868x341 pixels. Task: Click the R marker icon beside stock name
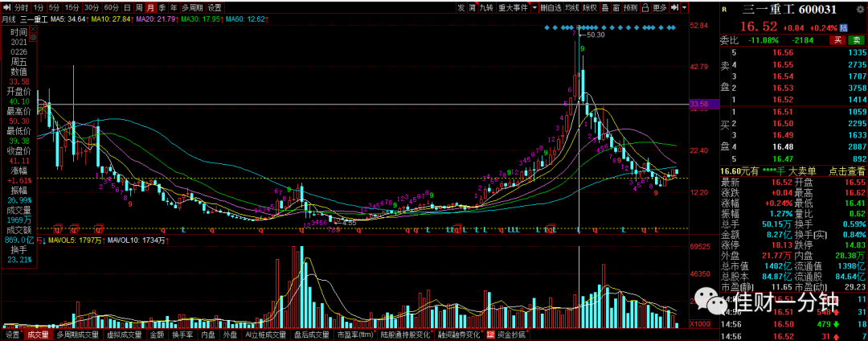[724, 9]
